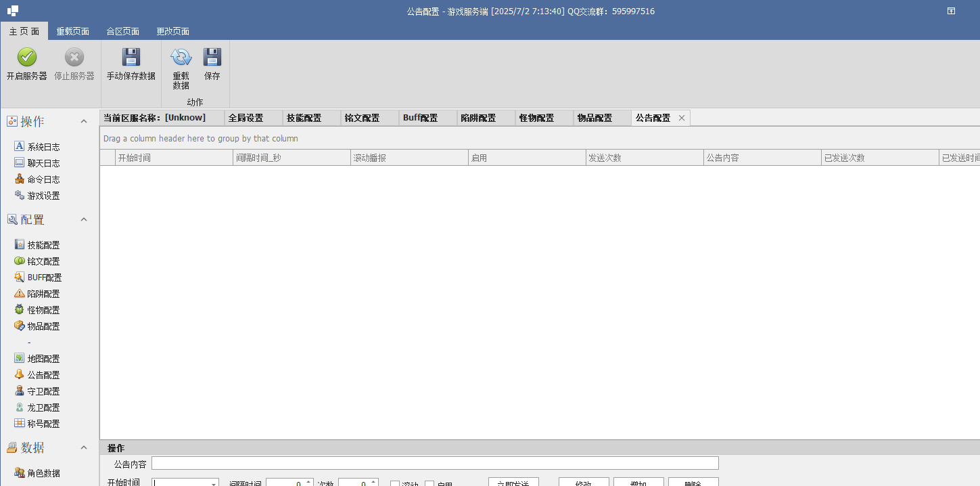980x486 pixels.
Task: Toggle the 滚动 checkbox
Action: (x=395, y=484)
